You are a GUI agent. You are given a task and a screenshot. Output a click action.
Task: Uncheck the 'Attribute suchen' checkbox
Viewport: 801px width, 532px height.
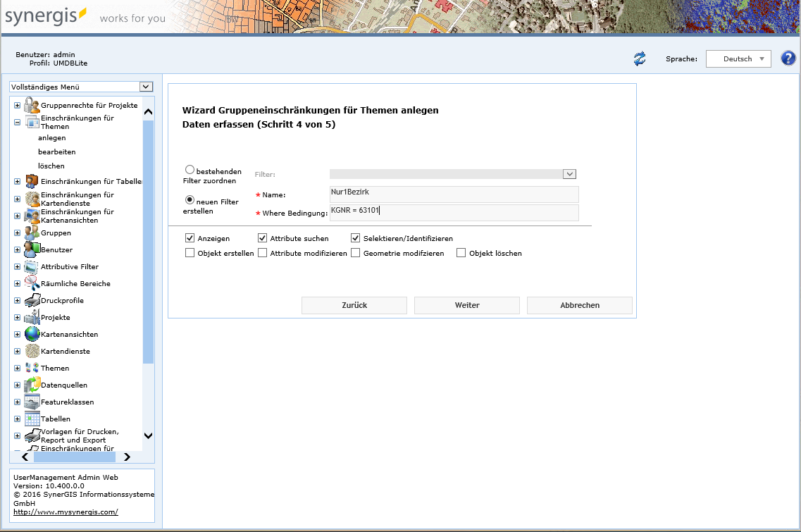262,238
